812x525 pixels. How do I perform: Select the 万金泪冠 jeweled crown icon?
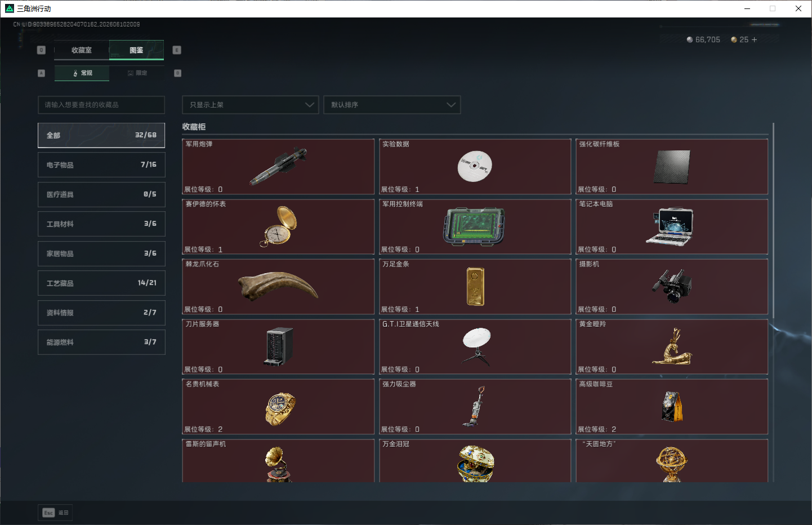point(476,463)
